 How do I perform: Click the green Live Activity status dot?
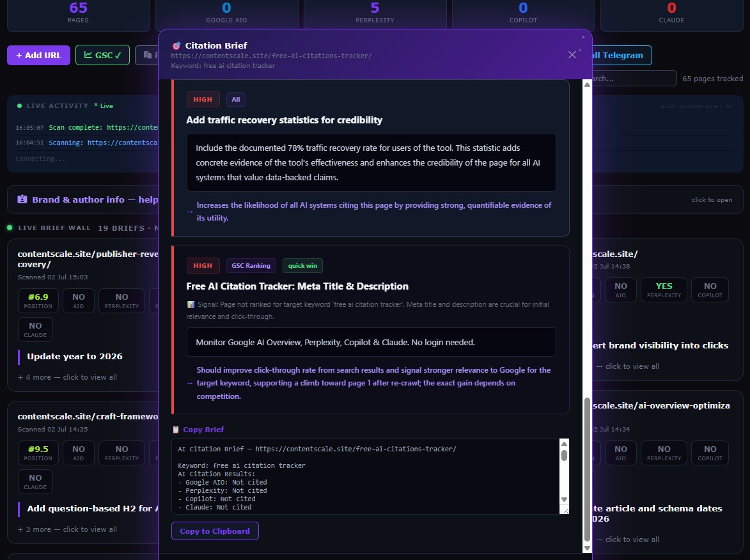pyautogui.click(x=19, y=105)
